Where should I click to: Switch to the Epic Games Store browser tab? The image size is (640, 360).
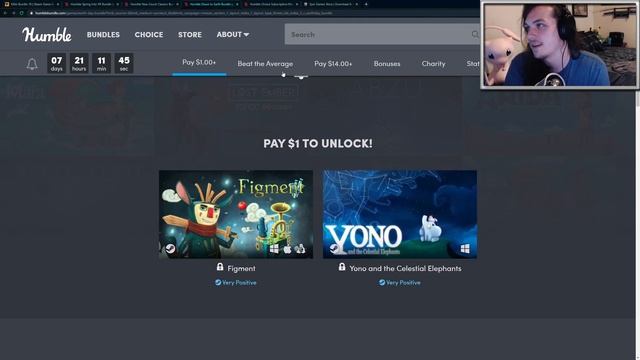point(331,4)
